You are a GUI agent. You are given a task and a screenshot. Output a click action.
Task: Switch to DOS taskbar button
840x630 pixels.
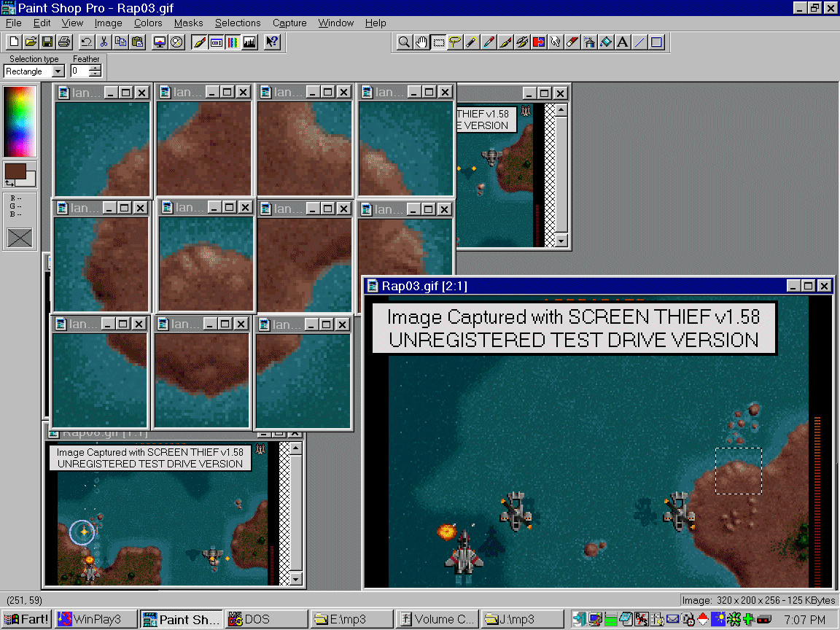pos(265,619)
